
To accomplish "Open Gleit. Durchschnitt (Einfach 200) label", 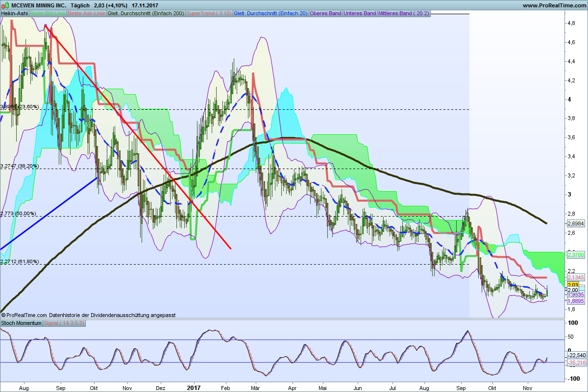I will tap(146, 13).
